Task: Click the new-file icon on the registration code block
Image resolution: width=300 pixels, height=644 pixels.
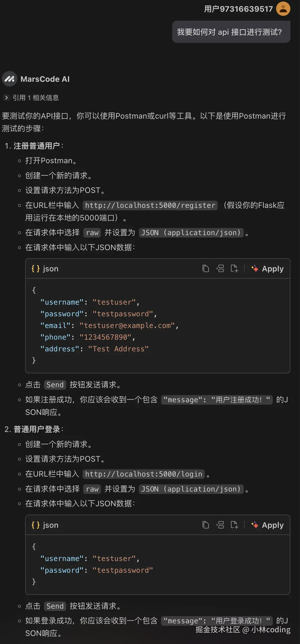Action: [x=234, y=268]
